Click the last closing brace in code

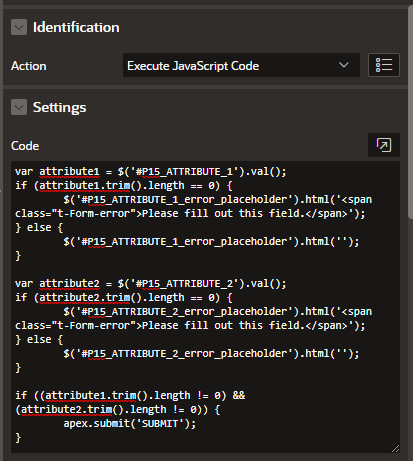click(x=18, y=437)
